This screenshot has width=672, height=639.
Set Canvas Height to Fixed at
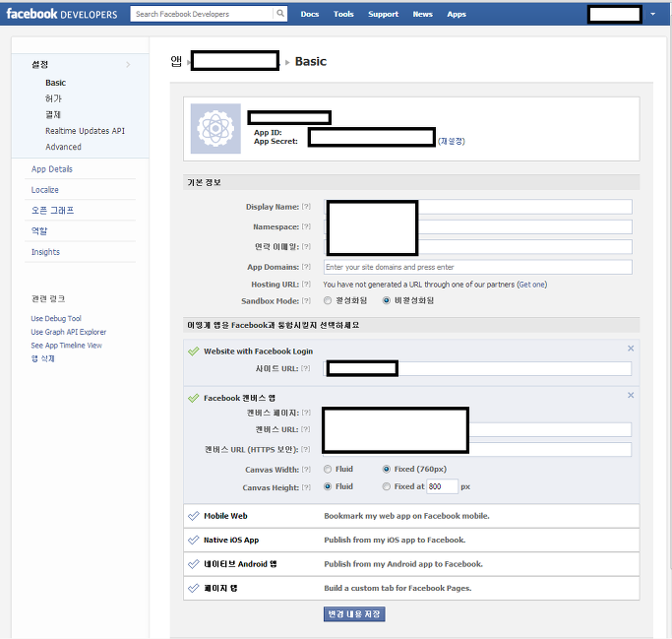(387, 486)
